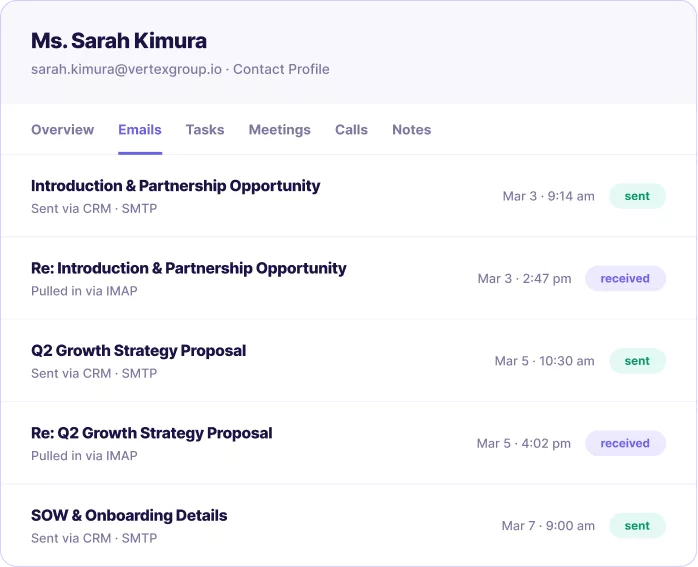Screen dimensions: 698x567
Task: Click the received badge for Mar 3 2:47 pm
Action: (x=625, y=278)
